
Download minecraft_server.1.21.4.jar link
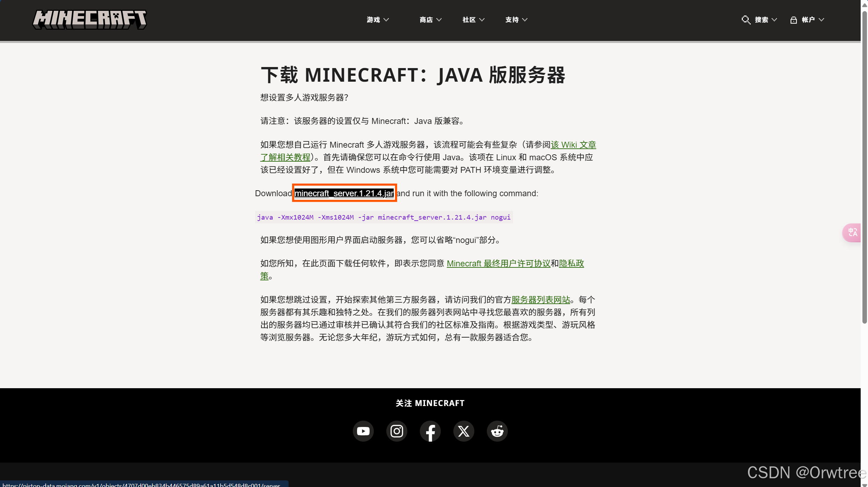point(344,193)
